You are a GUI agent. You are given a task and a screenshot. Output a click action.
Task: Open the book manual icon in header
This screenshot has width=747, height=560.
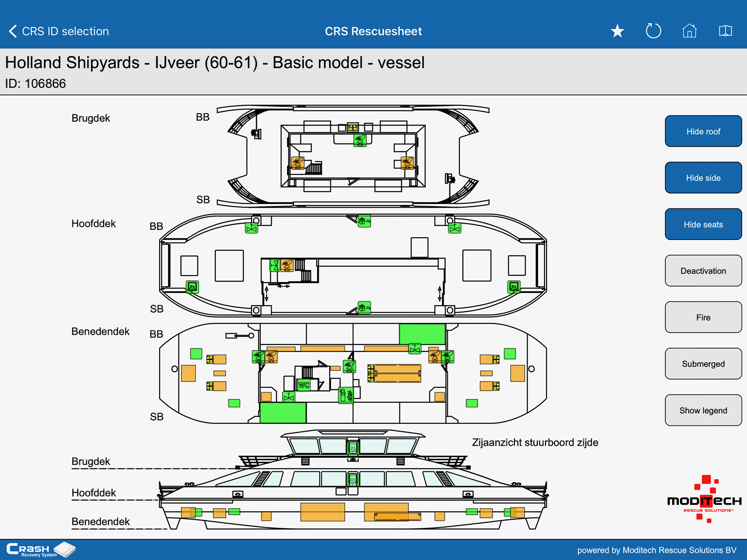point(725,31)
